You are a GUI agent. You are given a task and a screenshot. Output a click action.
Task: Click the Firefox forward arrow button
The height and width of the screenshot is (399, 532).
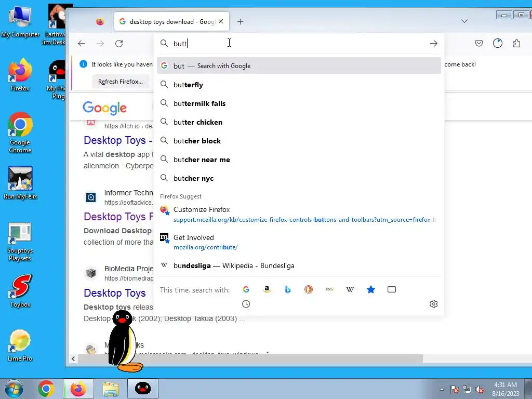point(100,44)
